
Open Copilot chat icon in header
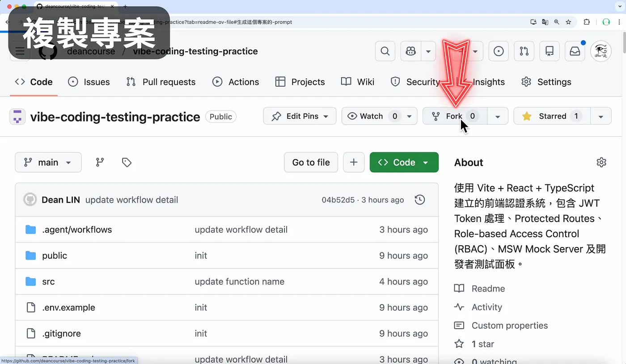coord(411,51)
